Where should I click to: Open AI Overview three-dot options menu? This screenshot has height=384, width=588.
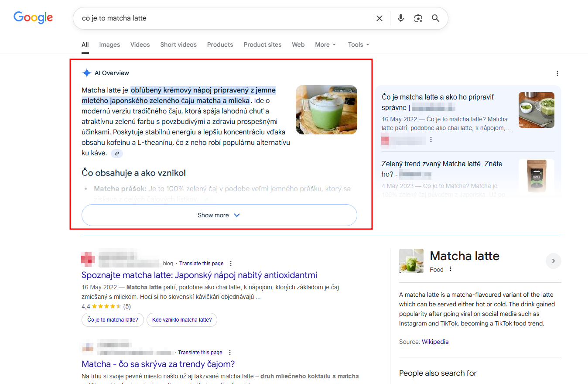[557, 73]
